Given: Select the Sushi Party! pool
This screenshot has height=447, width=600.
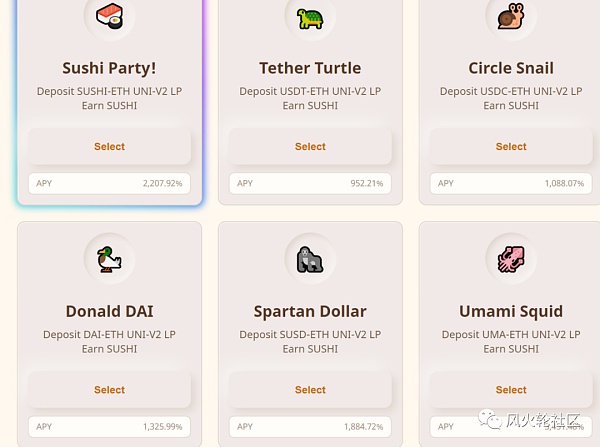Looking at the screenshot, I should pyautogui.click(x=109, y=147).
